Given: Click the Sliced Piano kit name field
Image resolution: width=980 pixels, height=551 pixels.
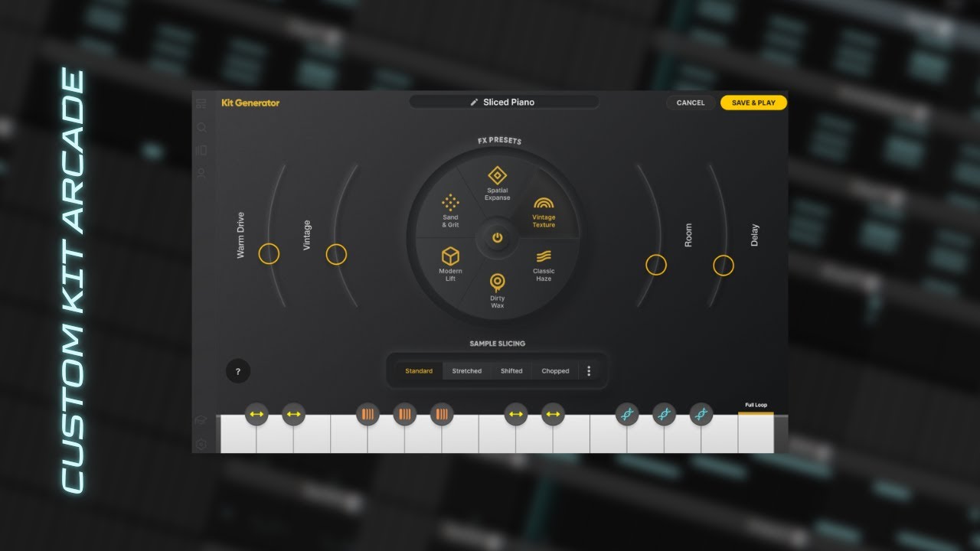Looking at the screenshot, I should tap(504, 102).
